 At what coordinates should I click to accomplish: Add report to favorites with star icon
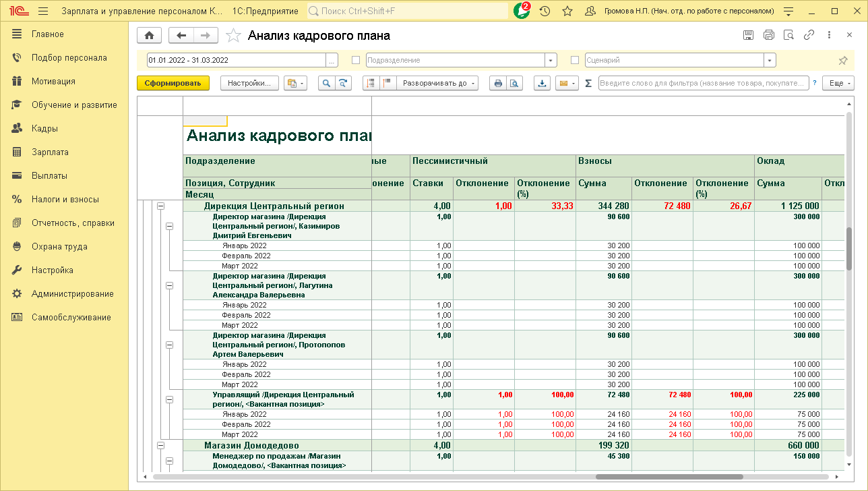[233, 36]
